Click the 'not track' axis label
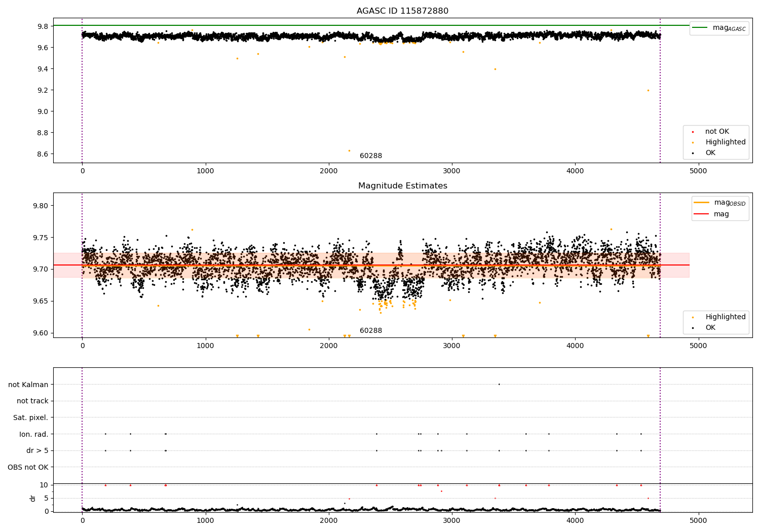 pos(32,401)
